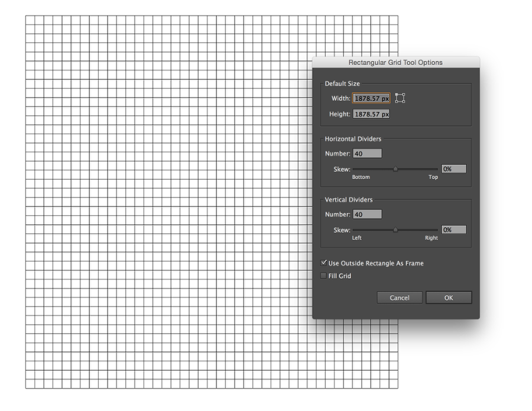Click the Horizontal Dividers Number field

[x=368, y=153]
